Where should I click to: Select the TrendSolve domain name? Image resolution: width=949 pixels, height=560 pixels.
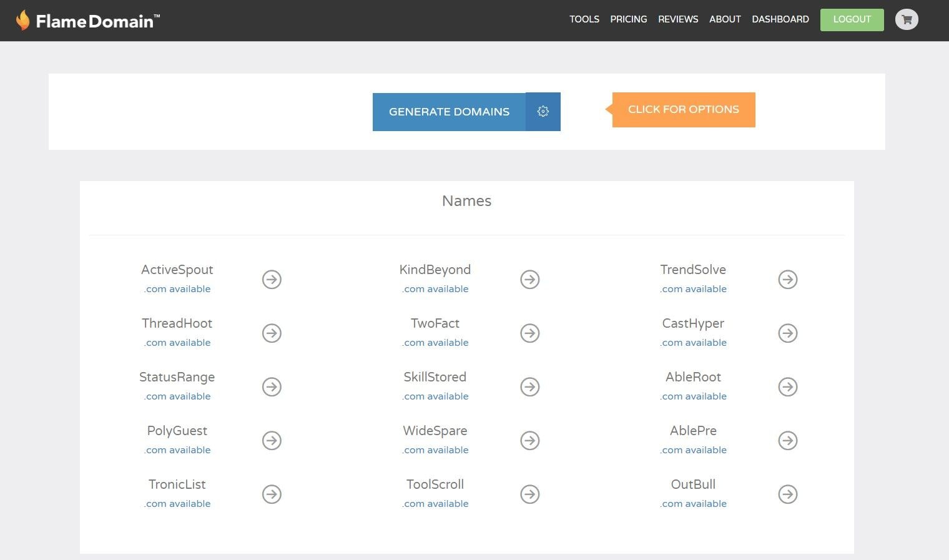(693, 270)
